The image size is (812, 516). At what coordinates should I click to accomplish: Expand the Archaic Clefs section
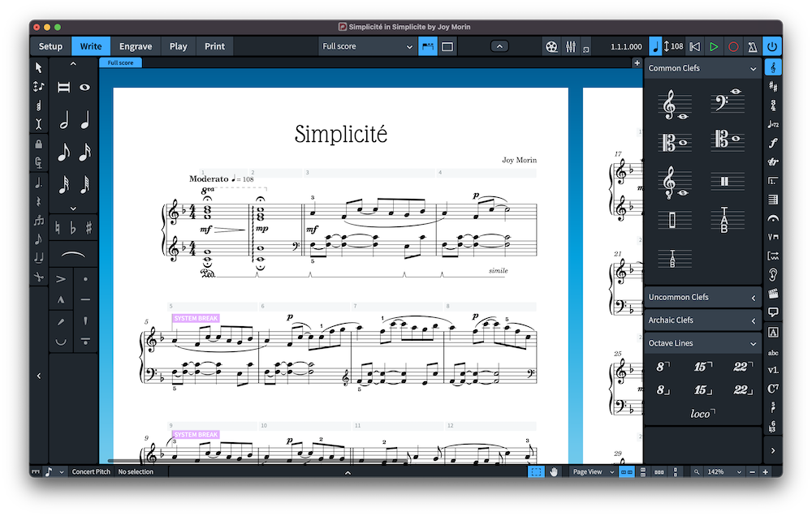(753, 320)
